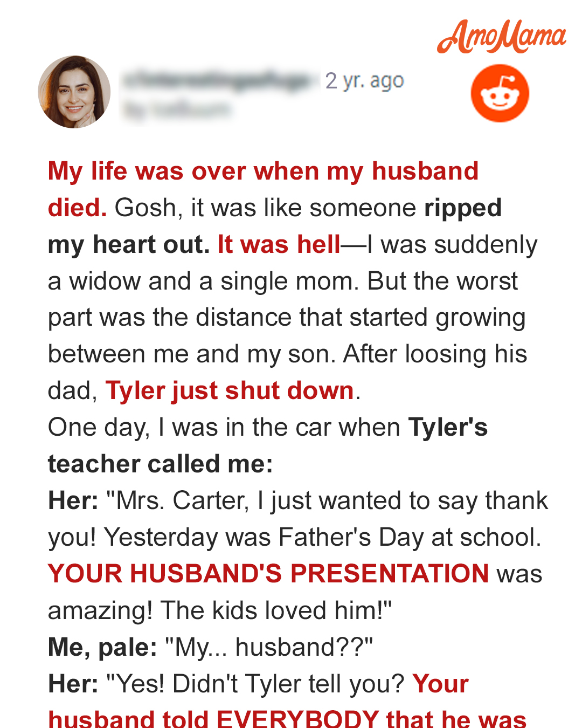Open the poster's profile picture
The width and height of the screenshot is (582, 728).
pyautogui.click(x=74, y=92)
